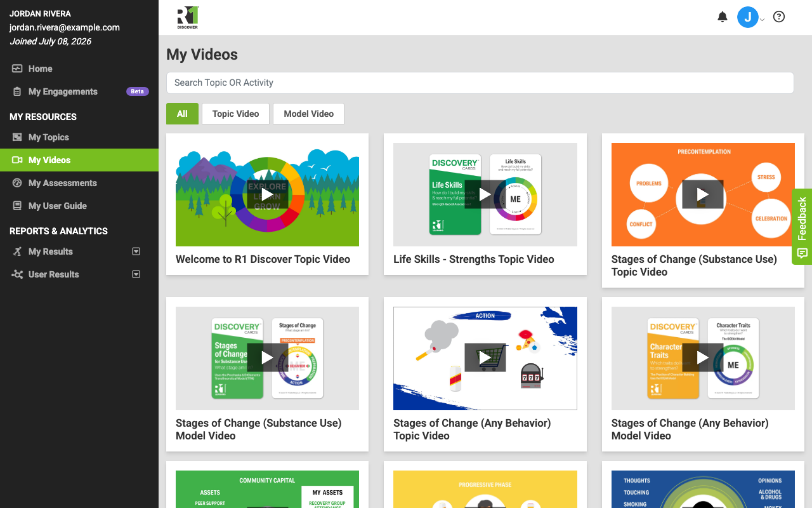Click the Welcome to R1 Discover Topic Video title
The image size is (812, 508).
(263, 259)
